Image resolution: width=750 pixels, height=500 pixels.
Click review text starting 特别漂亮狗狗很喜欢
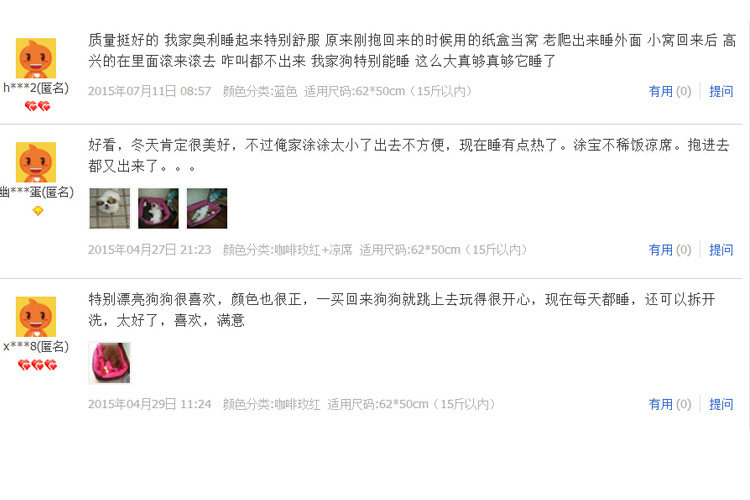tap(402, 310)
